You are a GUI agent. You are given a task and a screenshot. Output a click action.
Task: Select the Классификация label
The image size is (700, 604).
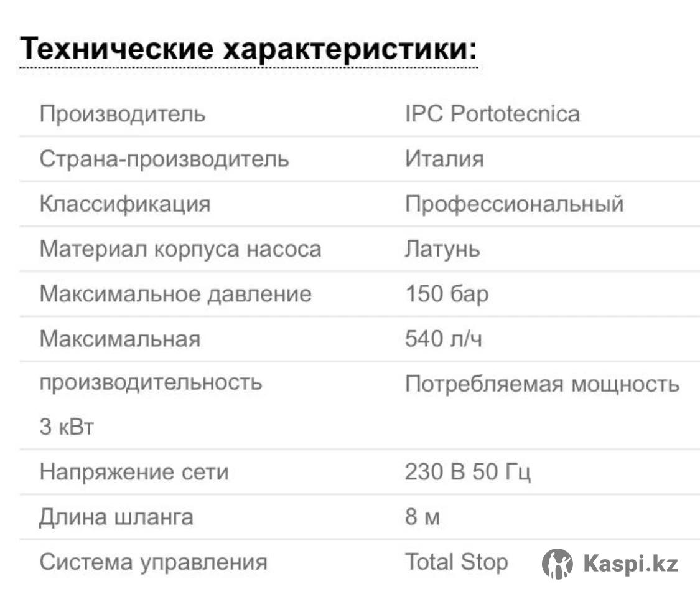coord(125,204)
